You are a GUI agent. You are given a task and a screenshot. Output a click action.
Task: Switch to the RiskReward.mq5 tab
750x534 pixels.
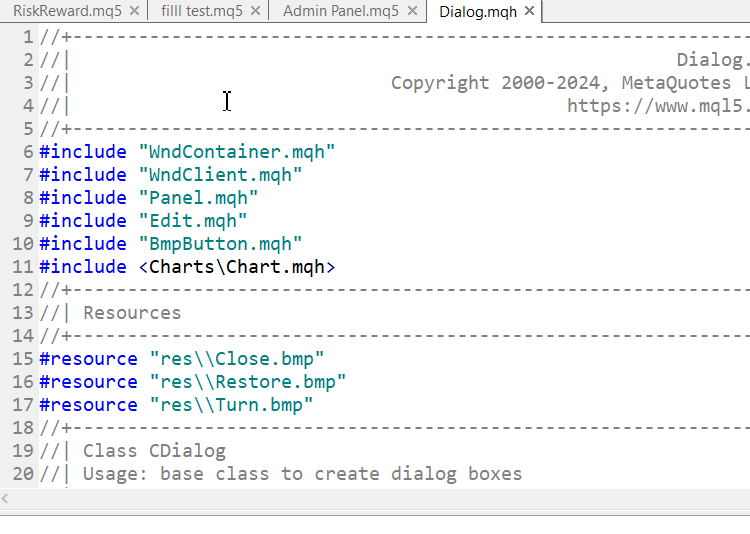[x=67, y=11]
